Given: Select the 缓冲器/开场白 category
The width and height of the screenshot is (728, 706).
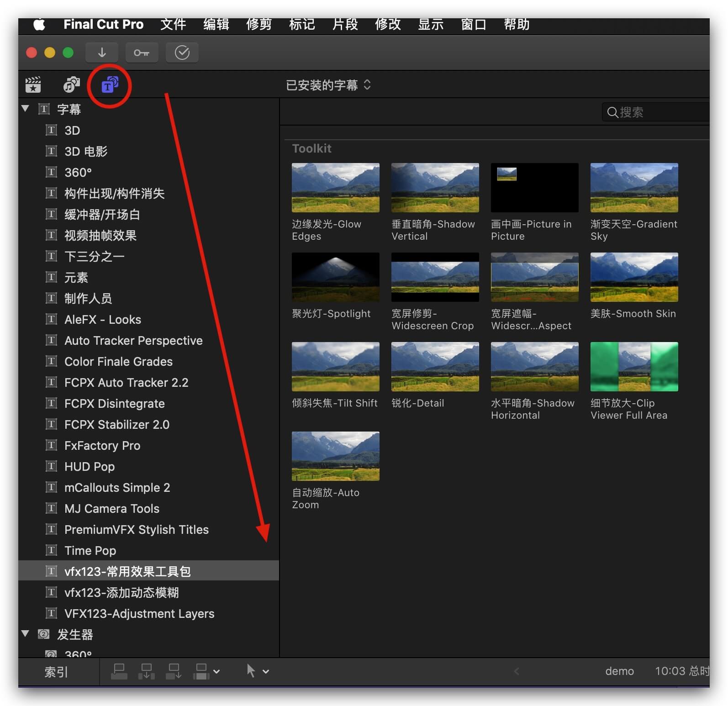Looking at the screenshot, I should point(148,214).
